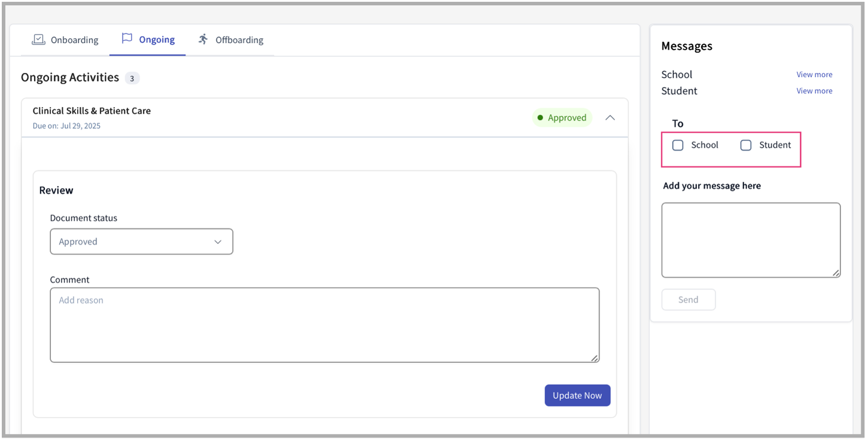The width and height of the screenshot is (868, 440).
Task: View more messages from Student
Action: point(814,90)
